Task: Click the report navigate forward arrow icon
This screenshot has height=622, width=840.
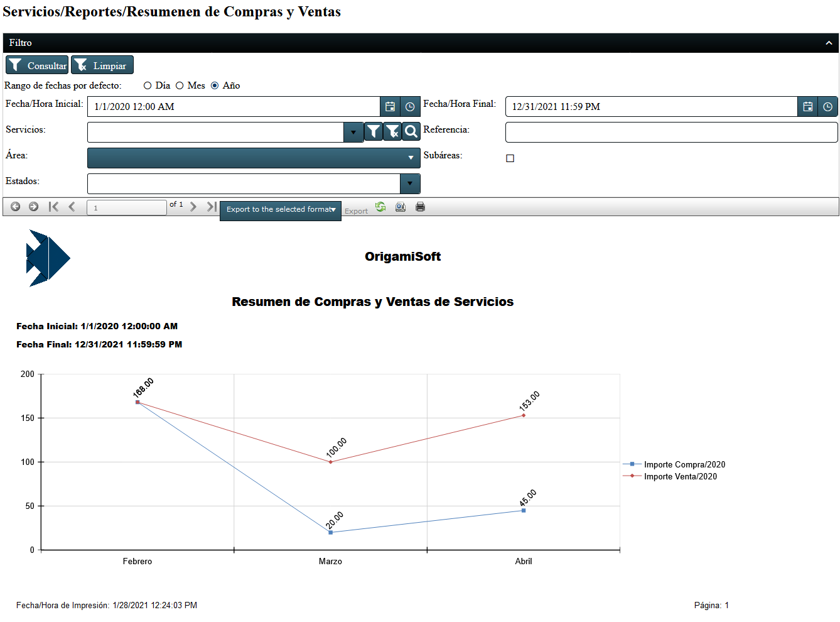Action: (x=34, y=207)
